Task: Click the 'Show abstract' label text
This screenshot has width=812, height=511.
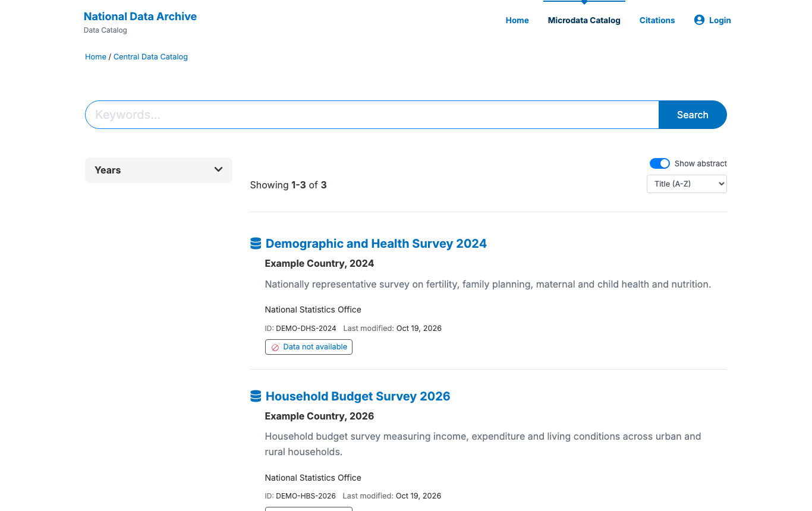Action: coord(701,163)
